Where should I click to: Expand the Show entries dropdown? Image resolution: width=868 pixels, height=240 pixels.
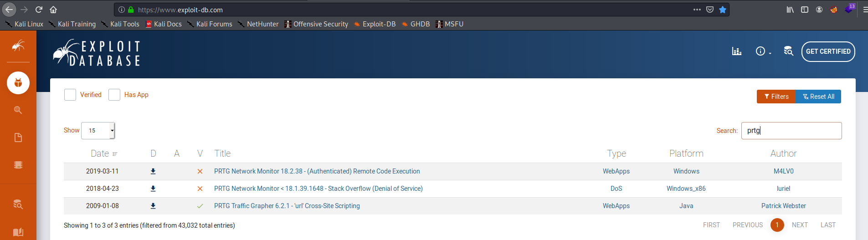[x=98, y=131]
